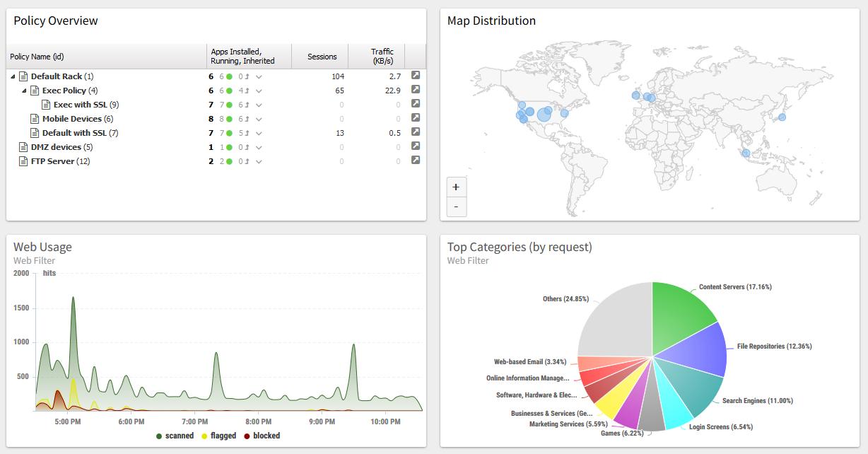Viewport: 868px width, 454px height.
Task: Click inherited apps arrow icon in Default with SSL row
Action: tap(247, 133)
